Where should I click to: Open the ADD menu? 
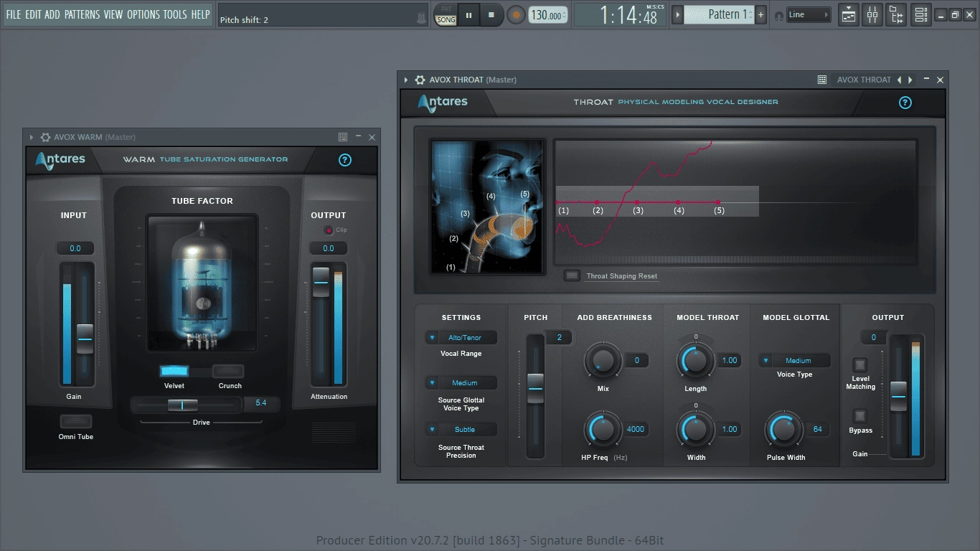click(52, 14)
